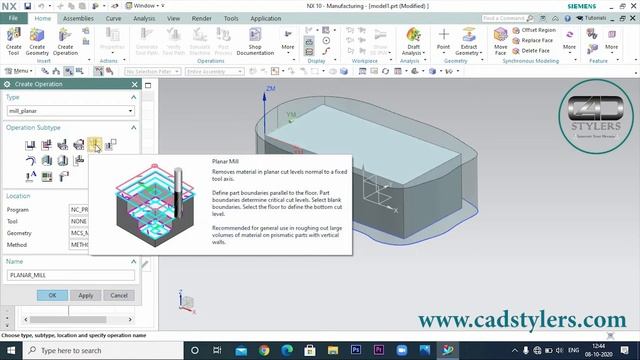Click the shaded cube render icon in toolbar
The height and width of the screenshot is (360, 640).
(344, 71)
